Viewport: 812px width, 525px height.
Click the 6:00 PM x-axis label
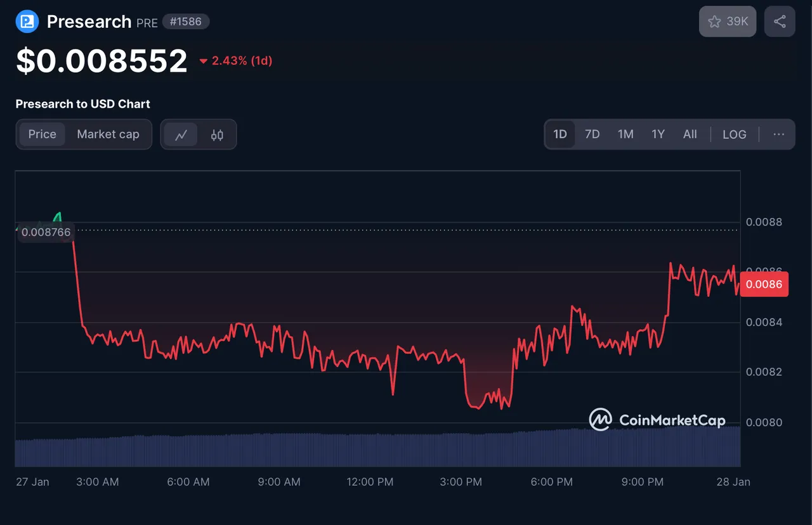click(x=551, y=482)
